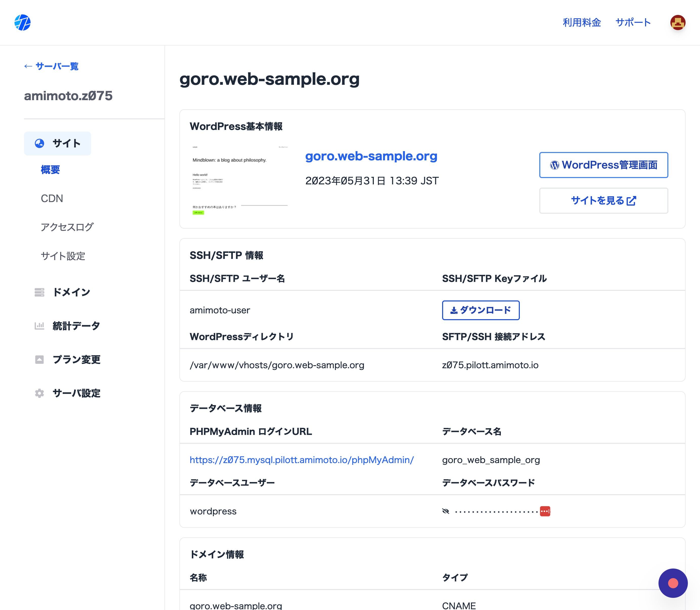
Task: Open サーバ設定 section
Action: coord(76,393)
